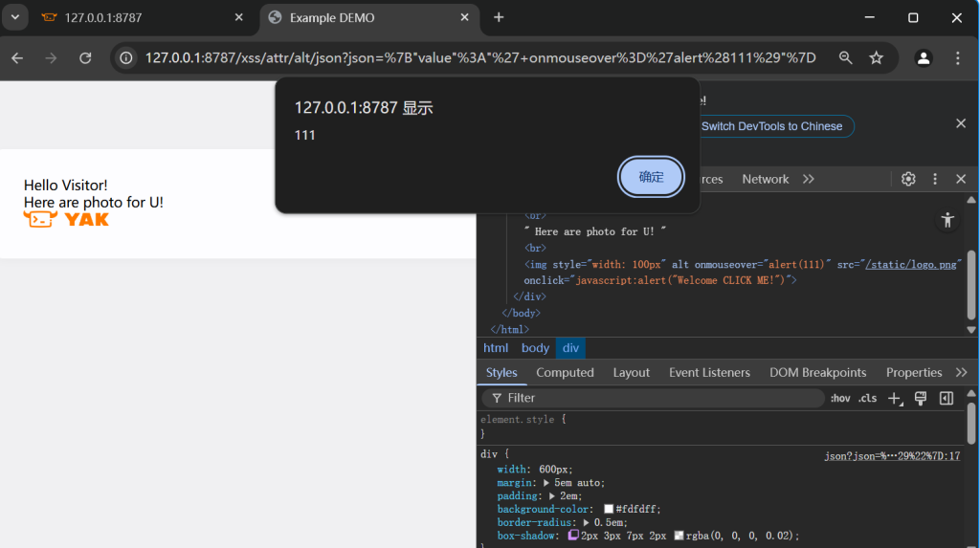Bookmark this page with star icon

[876, 58]
